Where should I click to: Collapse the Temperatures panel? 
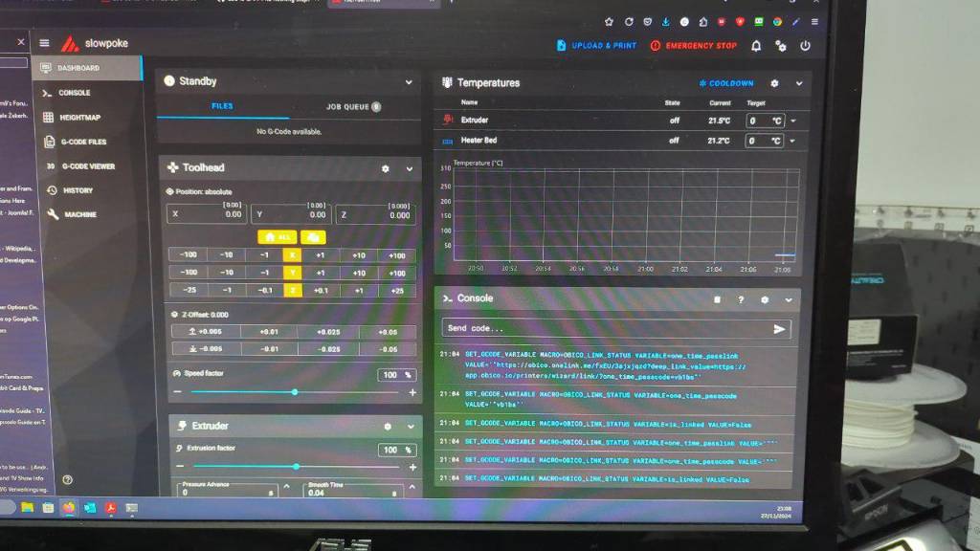[798, 84]
